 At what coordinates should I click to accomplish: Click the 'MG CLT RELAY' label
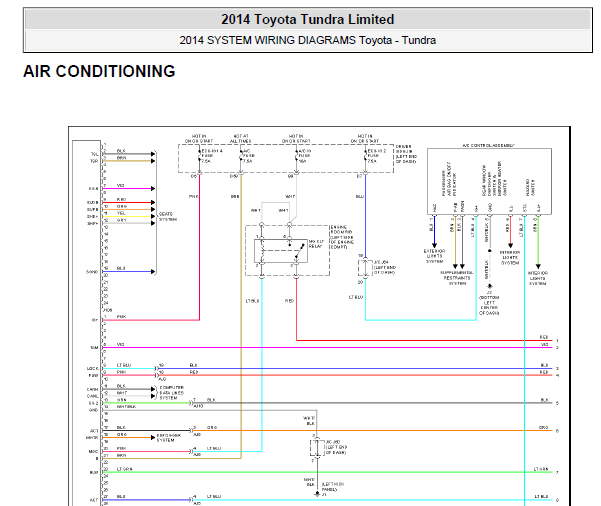coord(316,244)
